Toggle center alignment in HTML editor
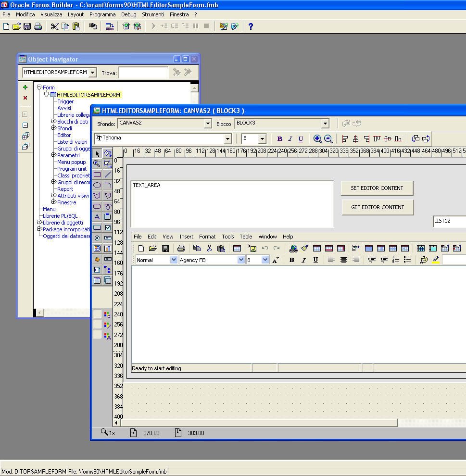The width and height of the screenshot is (466, 476). click(x=343, y=260)
